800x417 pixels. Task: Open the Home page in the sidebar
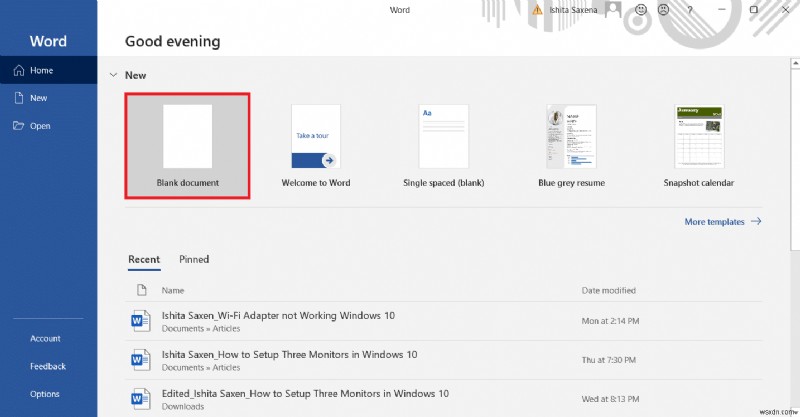click(48, 70)
